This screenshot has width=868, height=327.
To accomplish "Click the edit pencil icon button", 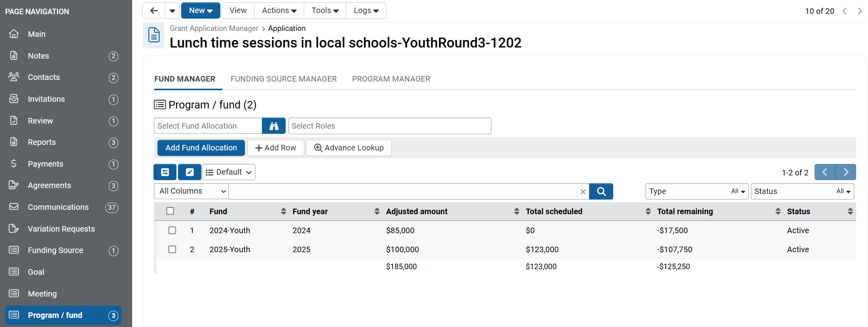I will (190, 172).
